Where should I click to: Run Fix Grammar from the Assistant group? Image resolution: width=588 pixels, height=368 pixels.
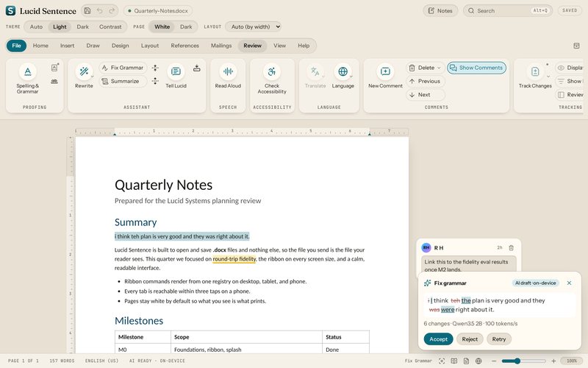pyautogui.click(x=123, y=68)
